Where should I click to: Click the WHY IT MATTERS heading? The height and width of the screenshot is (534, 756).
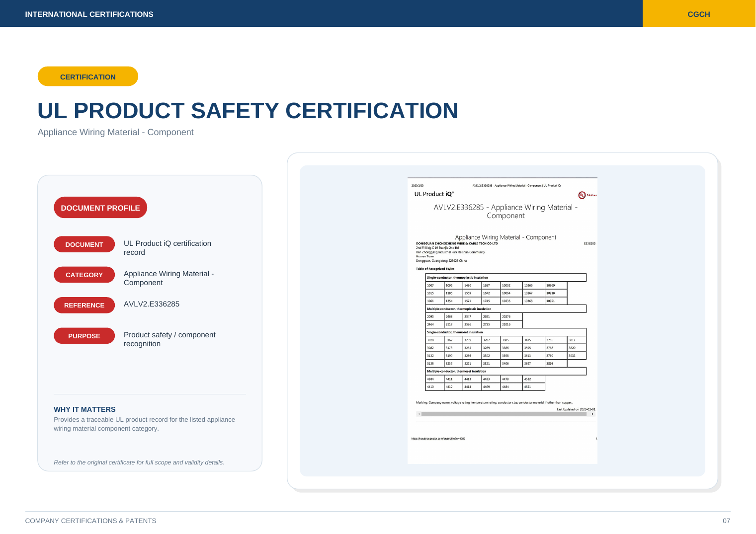pyautogui.click(x=84, y=409)
